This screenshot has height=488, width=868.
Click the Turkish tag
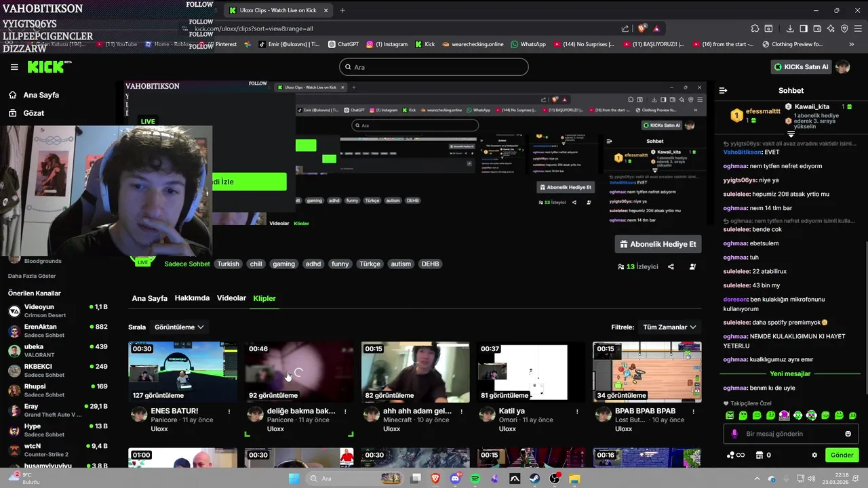[228, 264]
